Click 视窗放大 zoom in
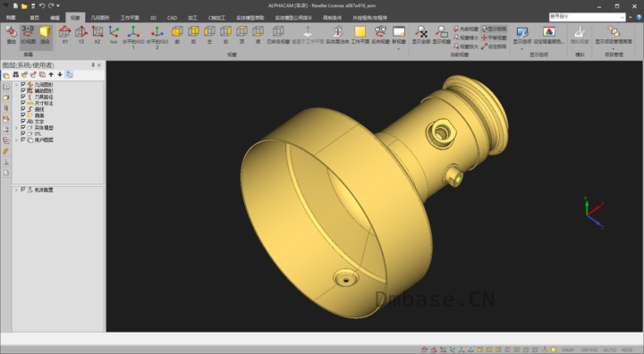Screen dimensions: 644x354 coord(466,46)
